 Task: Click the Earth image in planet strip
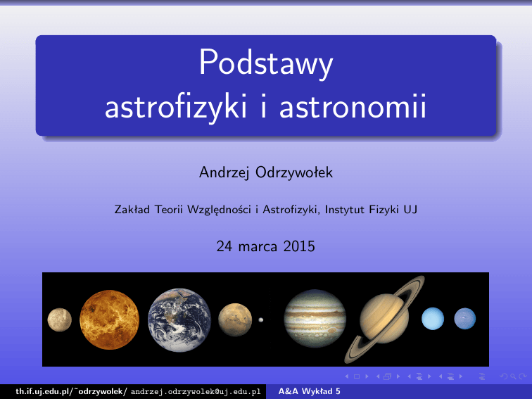coord(179,319)
